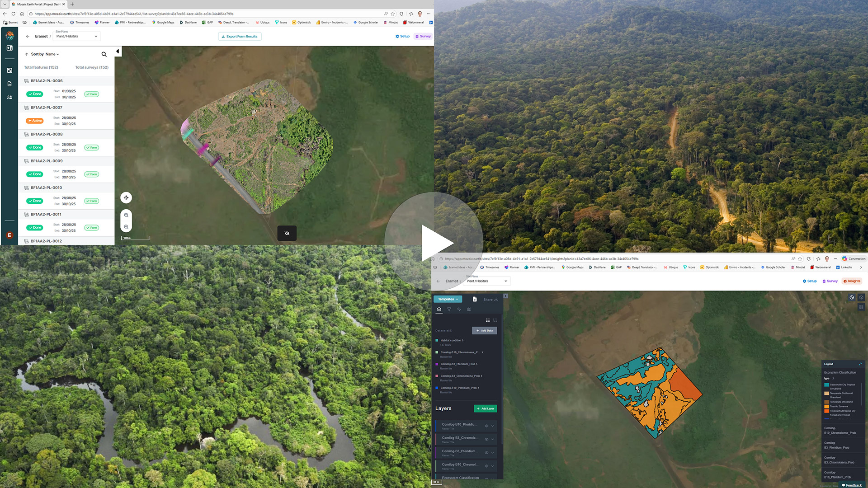Toggle the hidden-eye button below the map
The image size is (868, 488).
click(287, 233)
